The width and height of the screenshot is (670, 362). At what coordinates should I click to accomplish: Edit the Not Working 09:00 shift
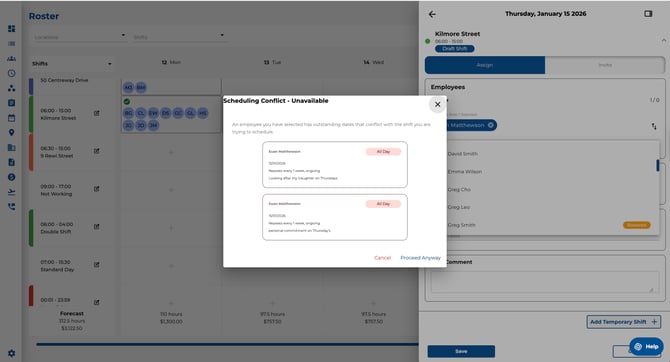[97, 189]
